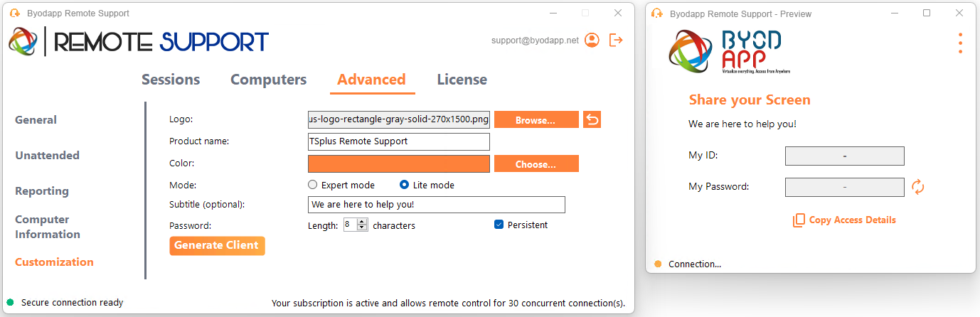Screen dimensions: 980x317
Task: Select the Expert mode radio button
Action: 312,185
